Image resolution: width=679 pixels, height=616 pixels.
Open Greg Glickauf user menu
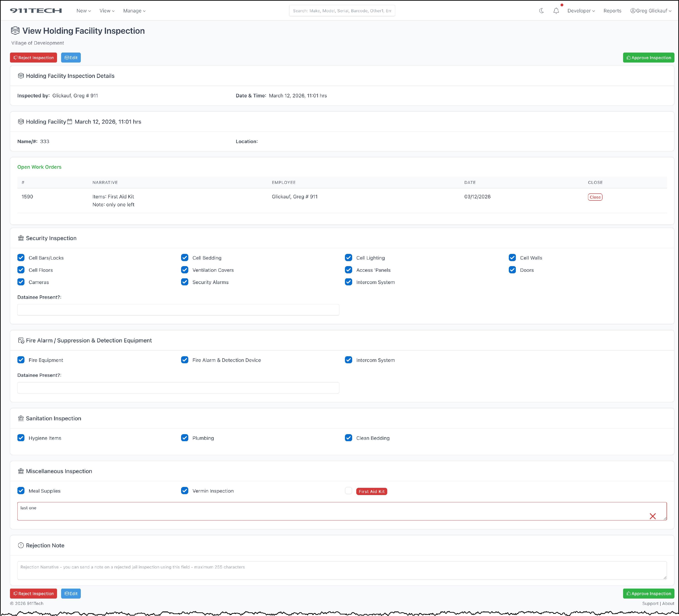(651, 11)
